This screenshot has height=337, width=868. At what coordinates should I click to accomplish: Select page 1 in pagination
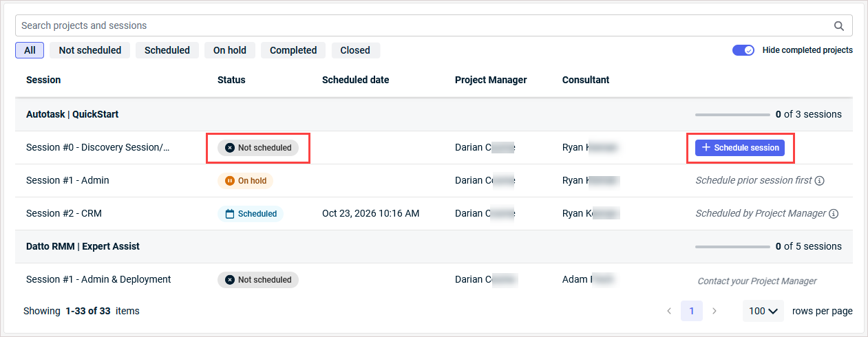[x=692, y=311]
